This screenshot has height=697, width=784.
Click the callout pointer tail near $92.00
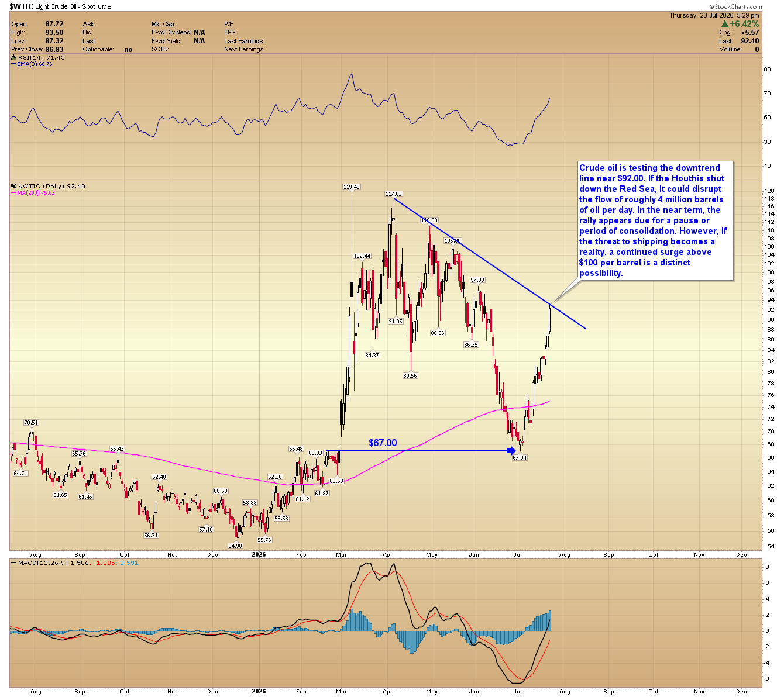coord(568,291)
